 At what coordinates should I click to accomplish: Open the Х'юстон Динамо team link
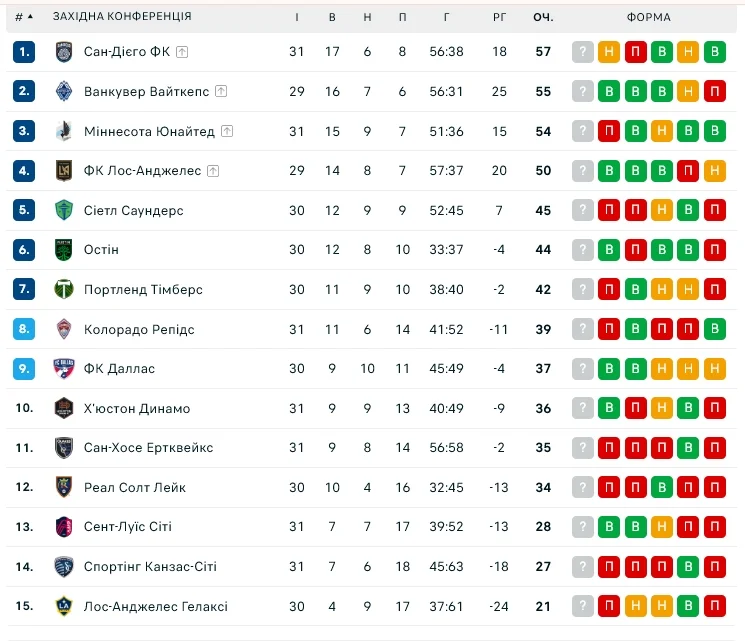[137, 408]
